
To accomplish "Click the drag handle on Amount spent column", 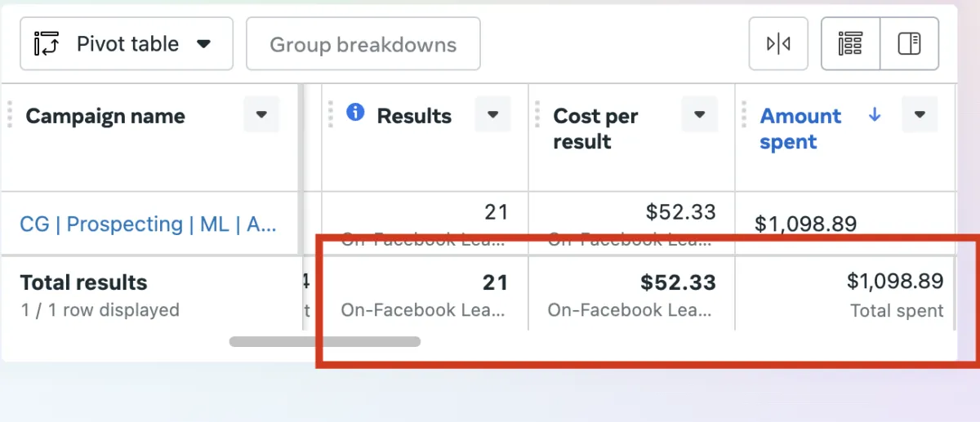I will tap(744, 115).
